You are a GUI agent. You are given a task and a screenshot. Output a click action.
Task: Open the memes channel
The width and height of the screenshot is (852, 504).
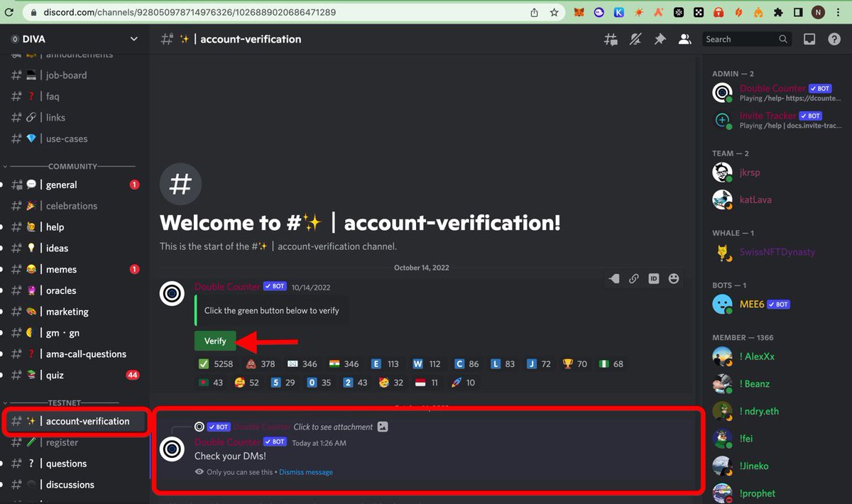tap(74, 270)
